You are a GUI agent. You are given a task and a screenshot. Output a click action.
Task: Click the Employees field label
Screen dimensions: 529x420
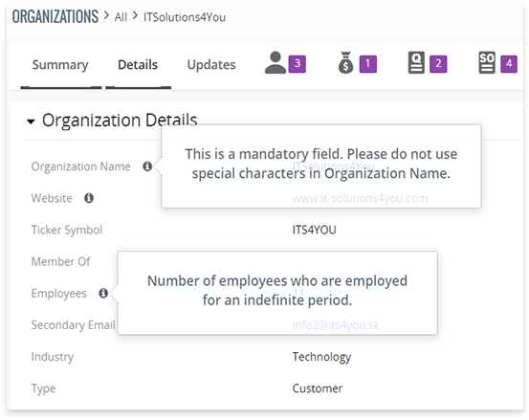click(x=58, y=294)
